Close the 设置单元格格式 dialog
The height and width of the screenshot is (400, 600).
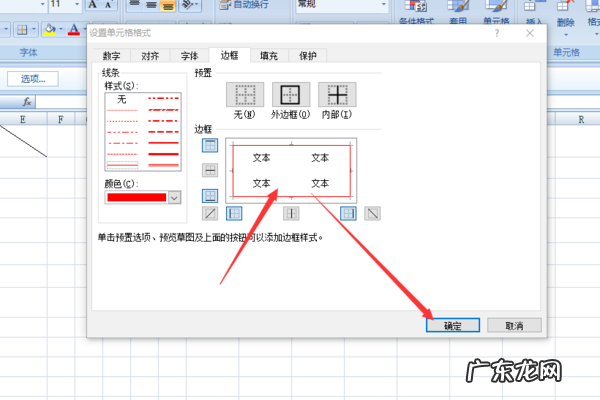(530, 33)
